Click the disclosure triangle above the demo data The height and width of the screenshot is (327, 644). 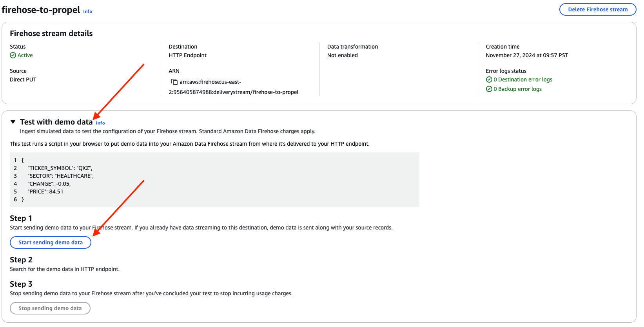[x=12, y=122]
